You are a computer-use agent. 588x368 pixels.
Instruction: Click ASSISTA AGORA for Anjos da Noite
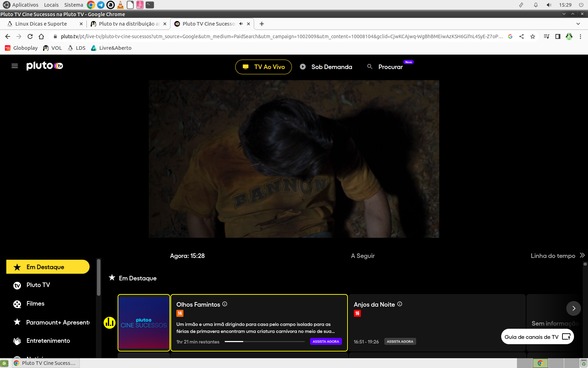400,341
